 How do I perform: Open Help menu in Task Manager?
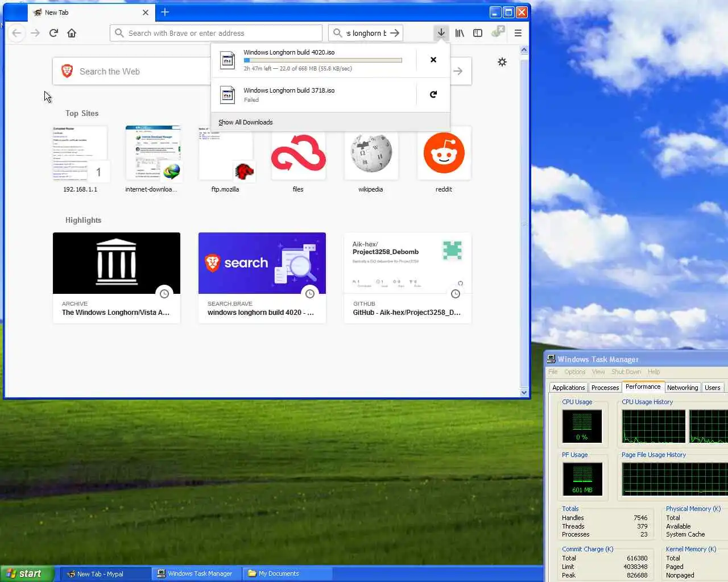654,372
